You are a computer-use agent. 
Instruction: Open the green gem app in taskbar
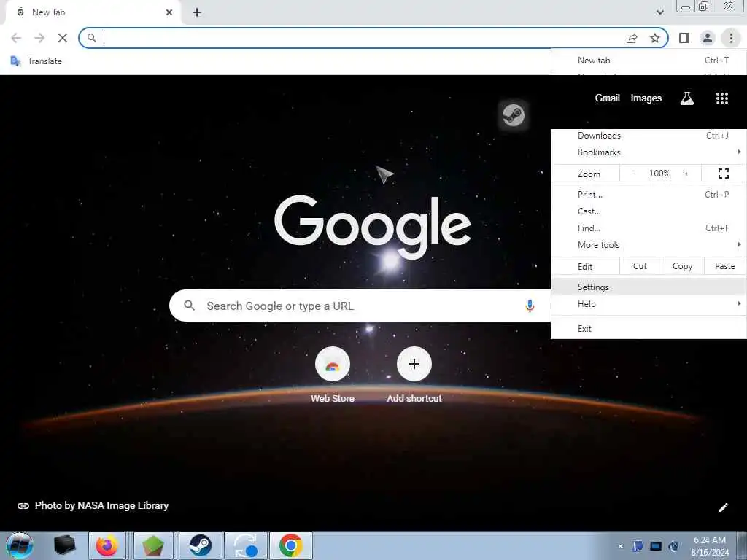pos(153,545)
